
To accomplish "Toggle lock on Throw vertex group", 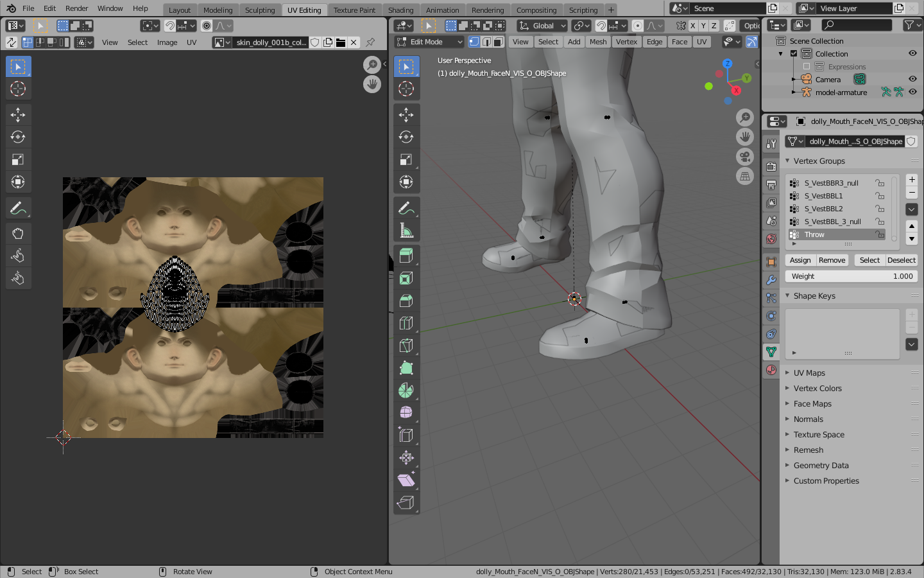I will pyautogui.click(x=880, y=234).
